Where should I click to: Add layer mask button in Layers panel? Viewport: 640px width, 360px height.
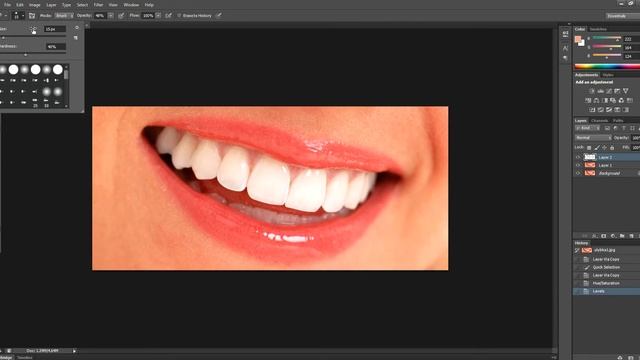coord(604,236)
